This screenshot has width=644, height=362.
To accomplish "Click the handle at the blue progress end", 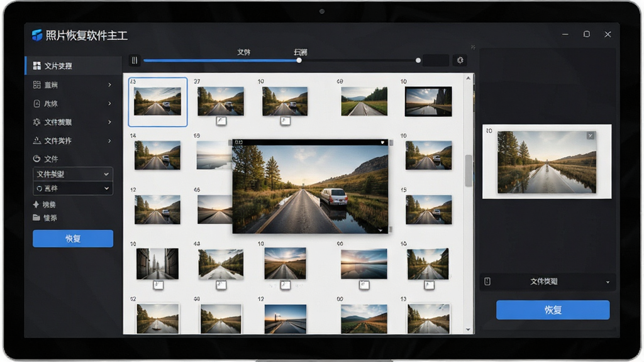I will (299, 60).
